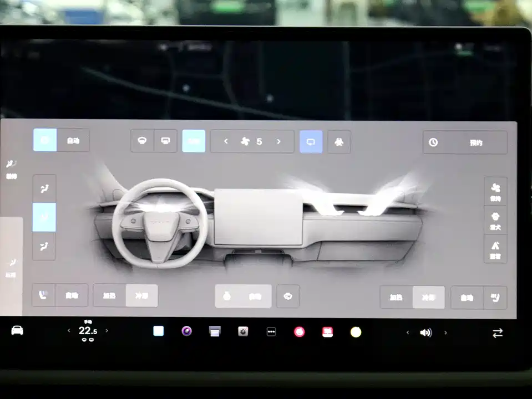Enable Camp mode (露营) on right panel

click(495, 248)
